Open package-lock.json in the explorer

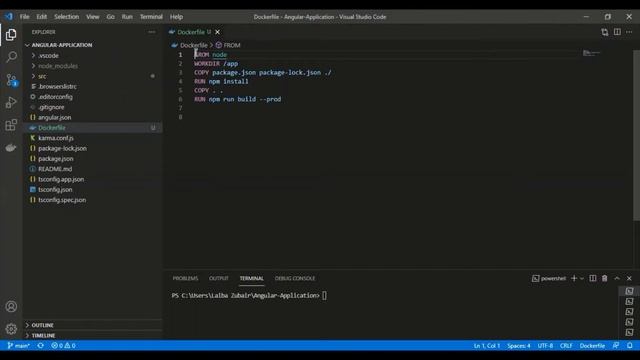point(62,149)
